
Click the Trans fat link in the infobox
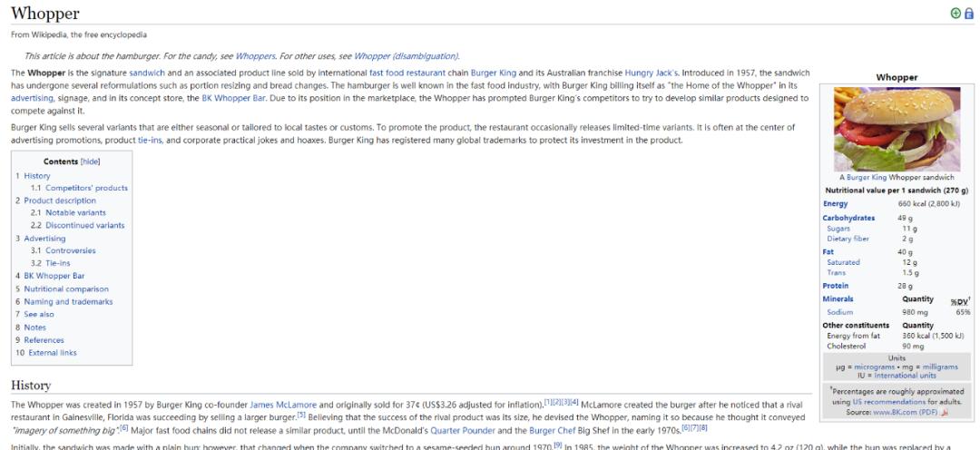click(x=837, y=273)
